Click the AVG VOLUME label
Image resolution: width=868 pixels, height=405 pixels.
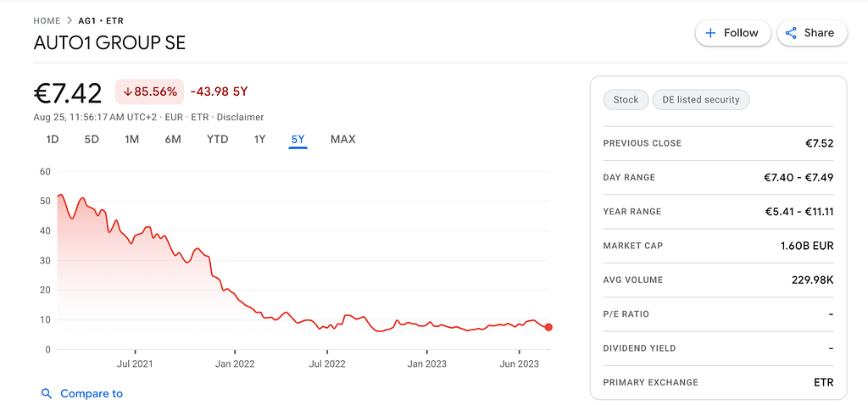point(632,280)
